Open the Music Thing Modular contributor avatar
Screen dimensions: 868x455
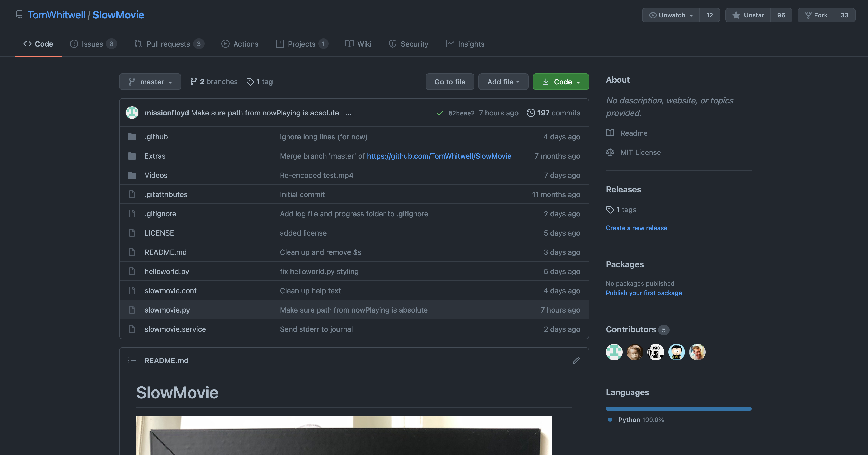tap(655, 352)
